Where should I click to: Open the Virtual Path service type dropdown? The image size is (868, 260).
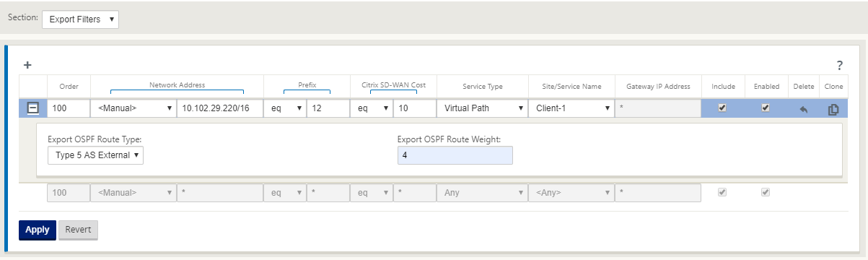tap(482, 108)
